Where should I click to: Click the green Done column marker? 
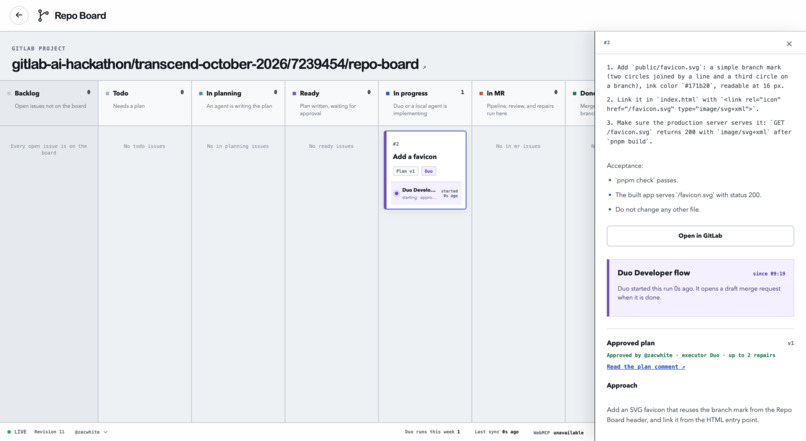pos(575,94)
